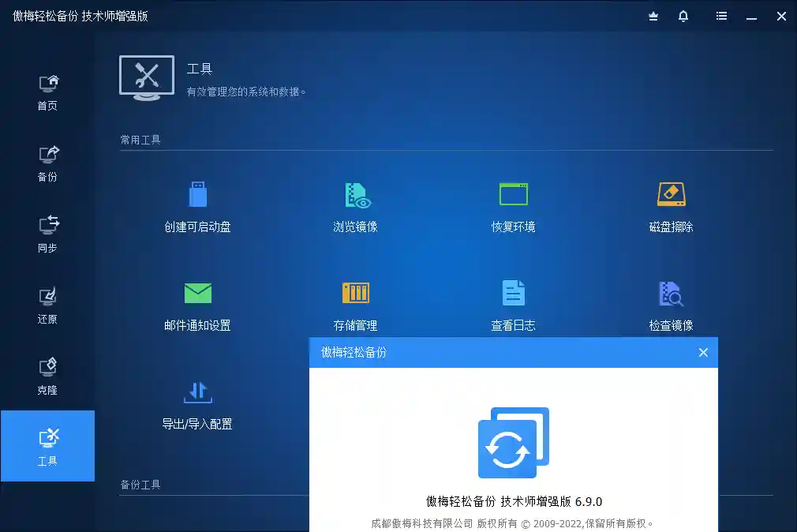Click the upgrade icon in title bar

pyautogui.click(x=653, y=16)
